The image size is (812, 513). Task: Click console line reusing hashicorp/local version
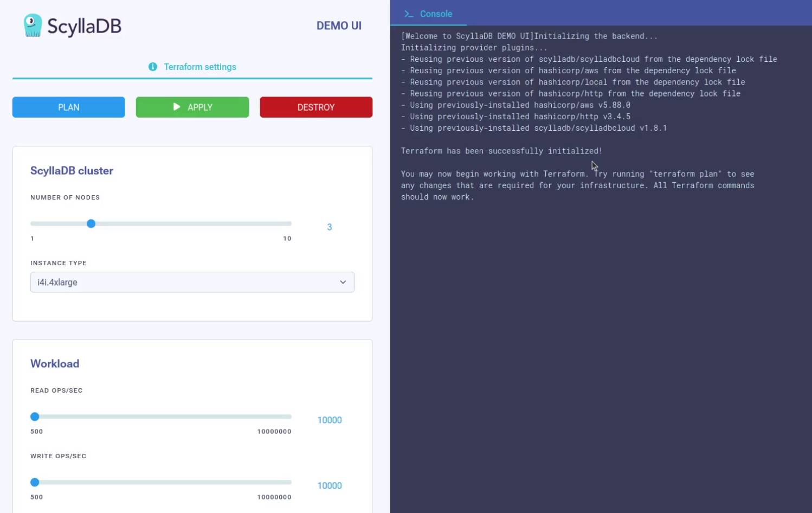click(573, 82)
